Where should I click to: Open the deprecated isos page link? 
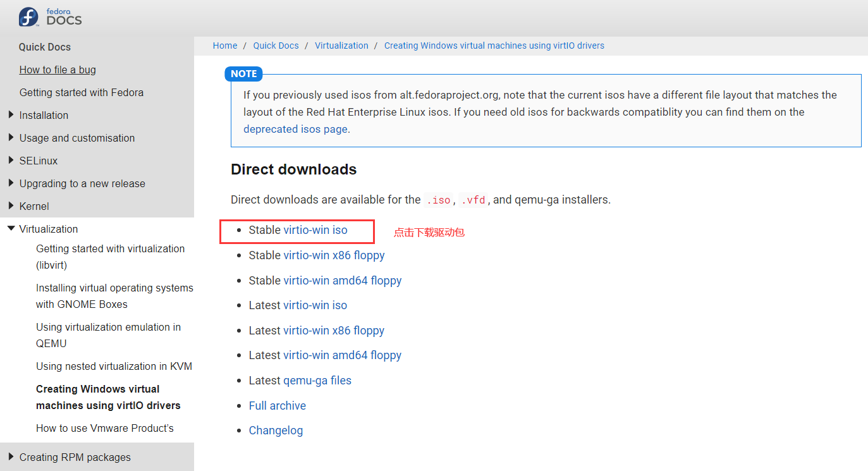click(x=296, y=129)
